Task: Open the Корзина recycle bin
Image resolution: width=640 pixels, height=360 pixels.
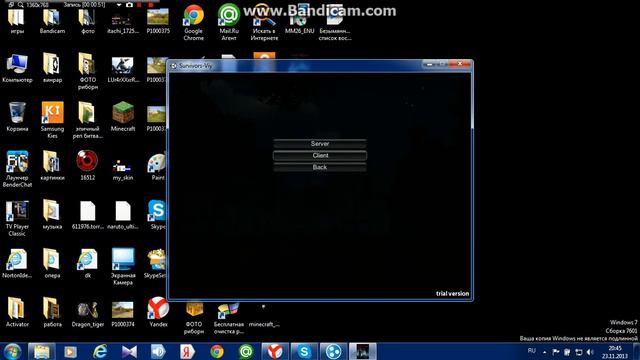Action: coord(17,117)
